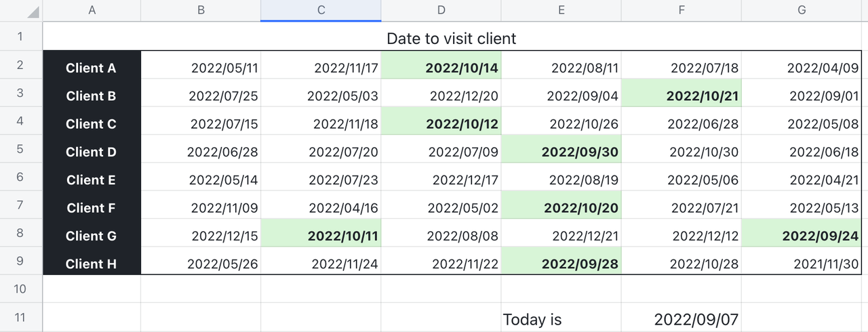
Task: Click the select-all corner triangle
Action: pos(31,12)
